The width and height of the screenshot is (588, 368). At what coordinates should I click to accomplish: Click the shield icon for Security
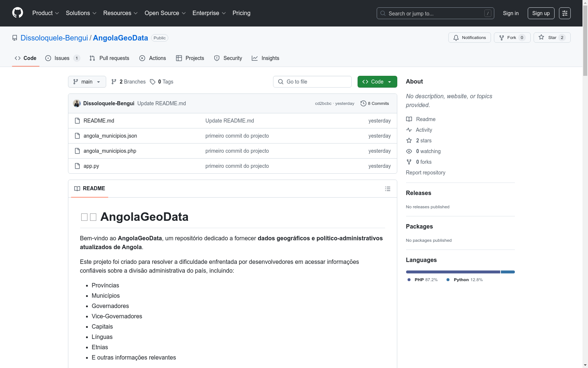click(217, 58)
